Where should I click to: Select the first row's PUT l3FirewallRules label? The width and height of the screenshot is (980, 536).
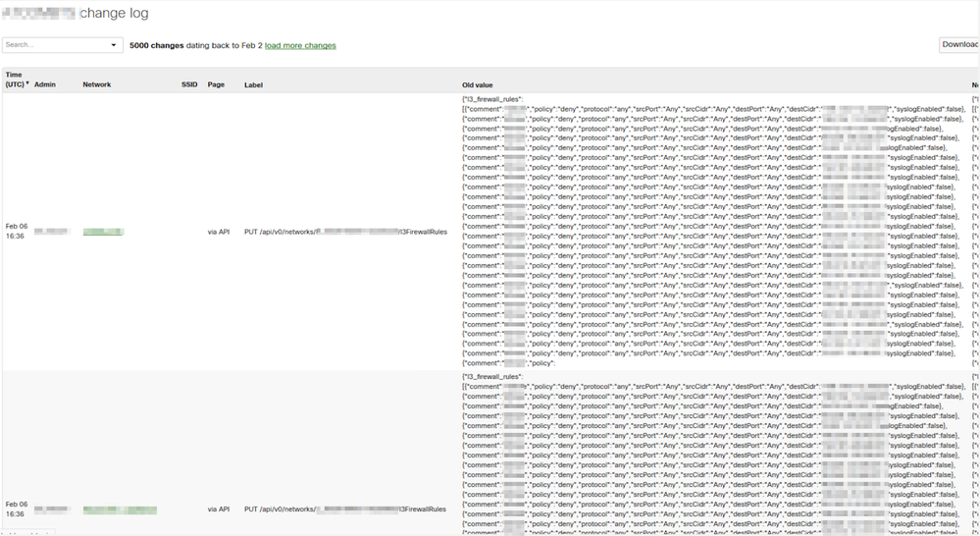[x=345, y=232]
